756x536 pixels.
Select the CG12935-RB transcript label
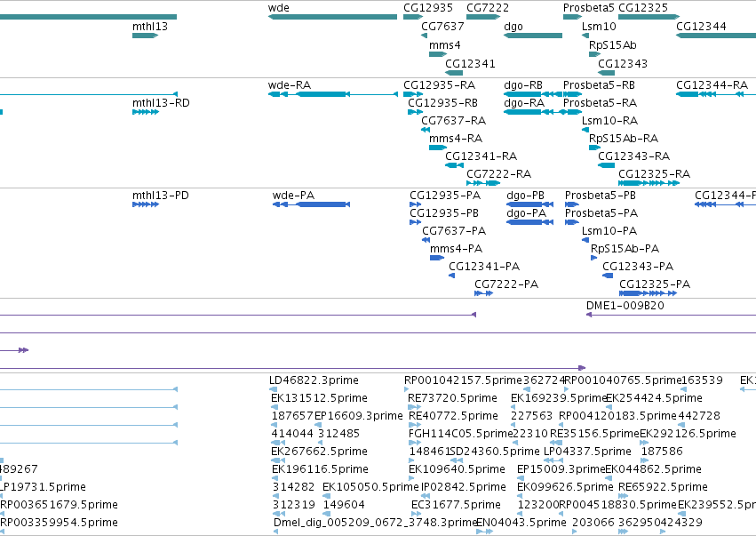pyautogui.click(x=442, y=103)
